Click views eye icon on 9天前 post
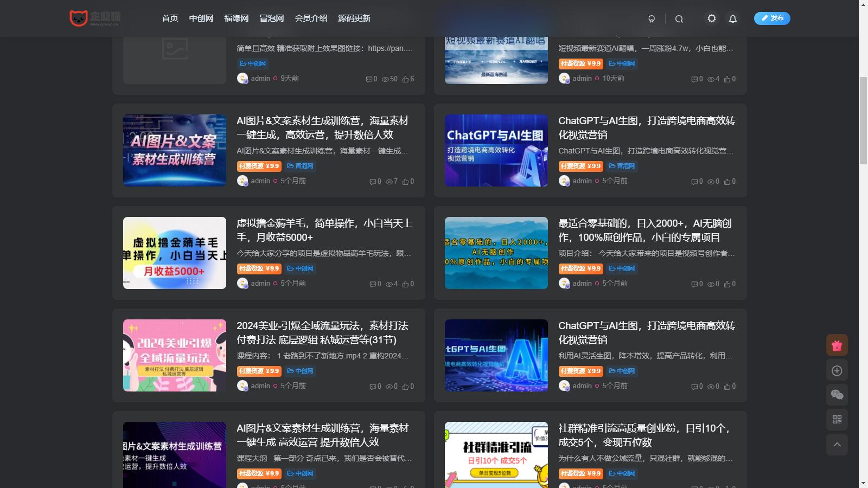This screenshot has width=868, height=488. pyautogui.click(x=385, y=79)
